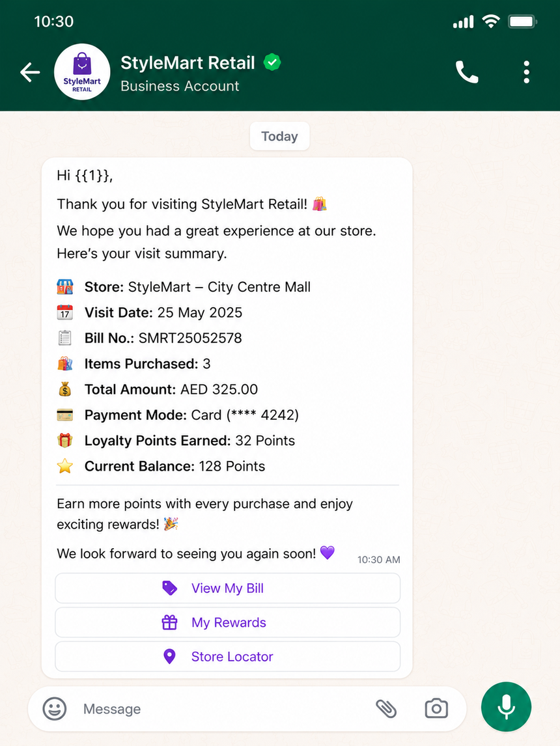The image size is (560, 746).
Task: Tap the back arrow in header
Action: (x=30, y=72)
